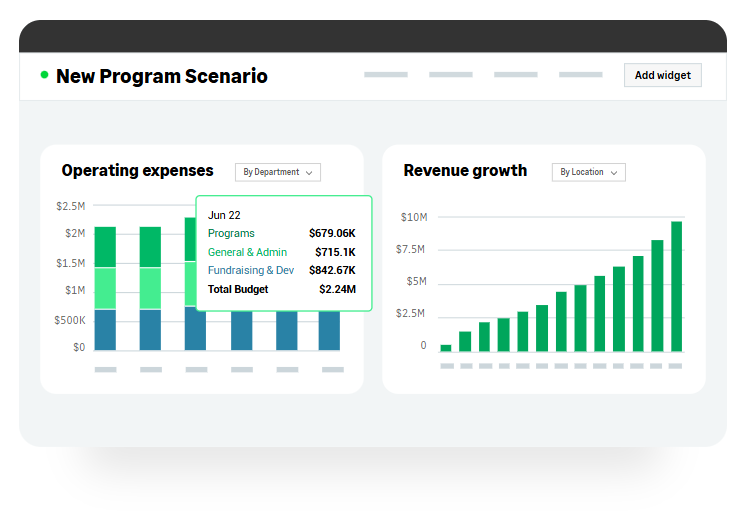Click the $2.5M axis label in Operating expenses
The image size is (746, 517).
click(x=70, y=206)
